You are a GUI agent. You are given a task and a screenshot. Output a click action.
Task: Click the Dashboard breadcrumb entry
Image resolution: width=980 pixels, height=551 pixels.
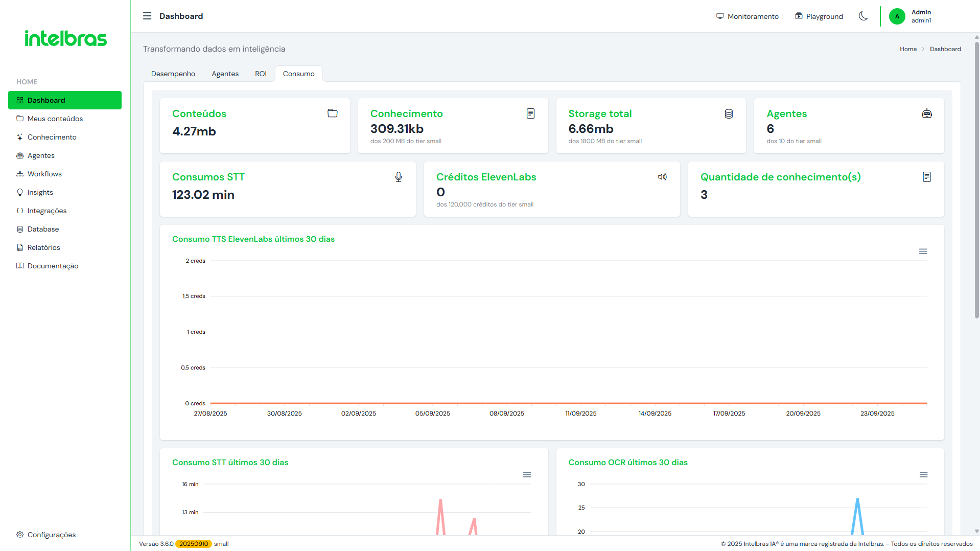[945, 49]
